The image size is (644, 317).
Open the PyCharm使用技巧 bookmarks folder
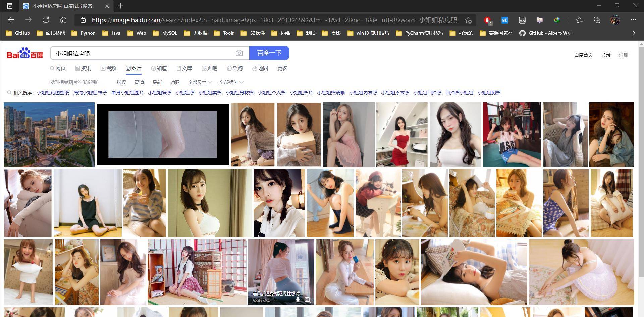pyautogui.click(x=419, y=33)
